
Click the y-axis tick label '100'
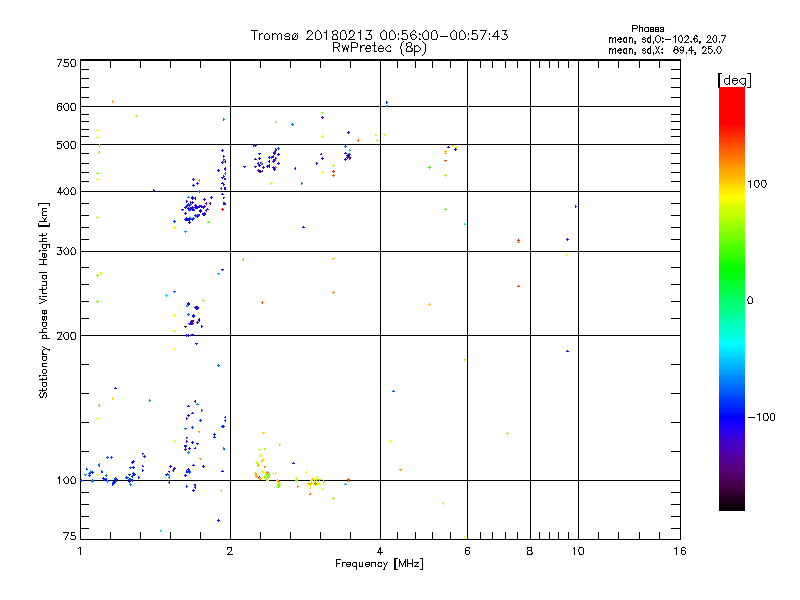pos(66,481)
